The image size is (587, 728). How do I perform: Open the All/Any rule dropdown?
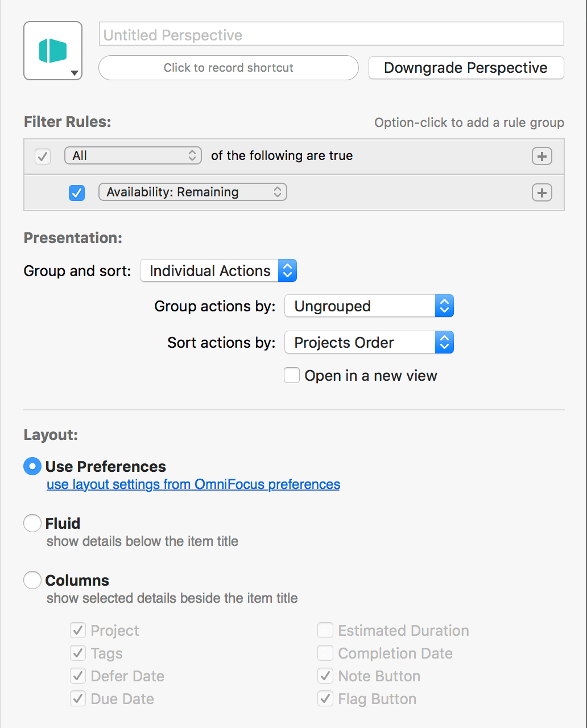[x=133, y=156]
